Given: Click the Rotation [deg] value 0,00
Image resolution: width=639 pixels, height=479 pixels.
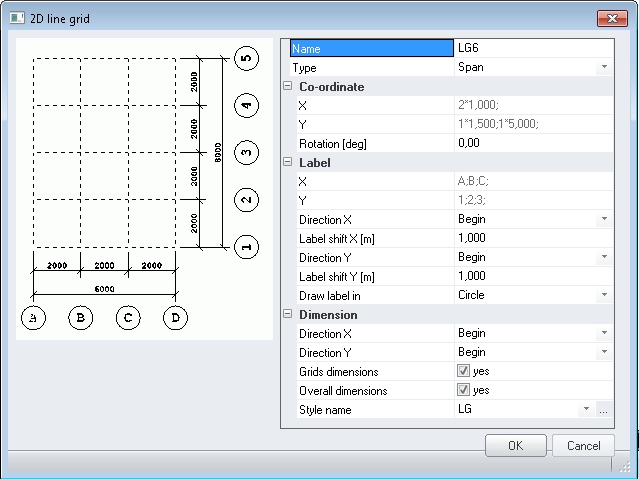Looking at the screenshot, I should [533, 143].
